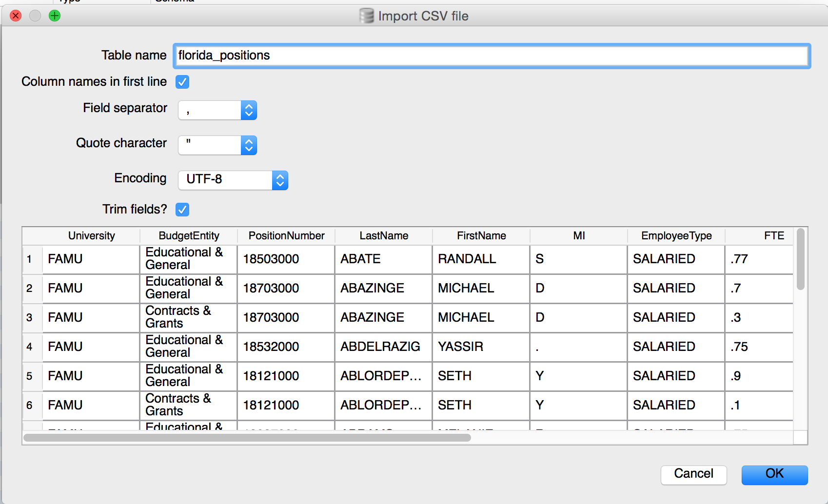The width and height of the screenshot is (828, 504).
Task: Click the OK button
Action: [774, 474]
